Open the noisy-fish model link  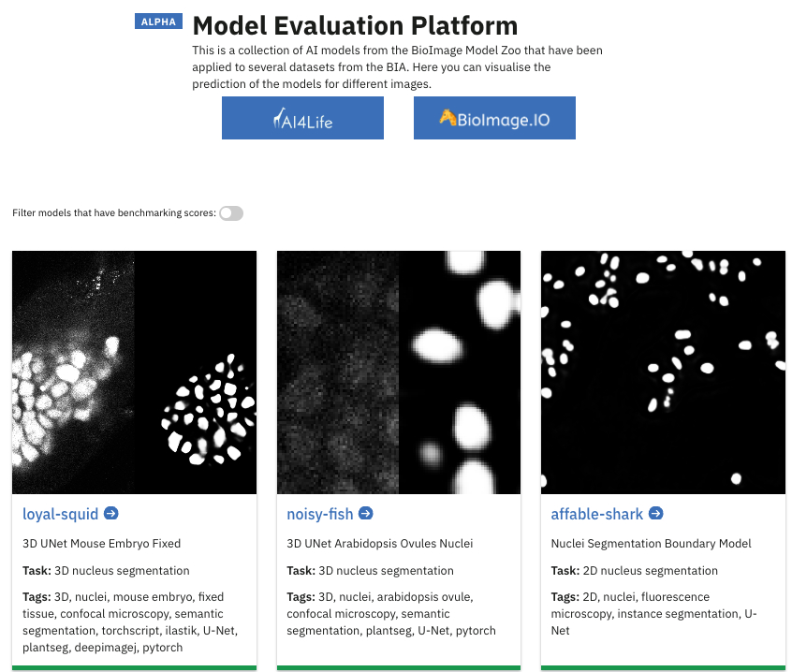[x=320, y=514]
